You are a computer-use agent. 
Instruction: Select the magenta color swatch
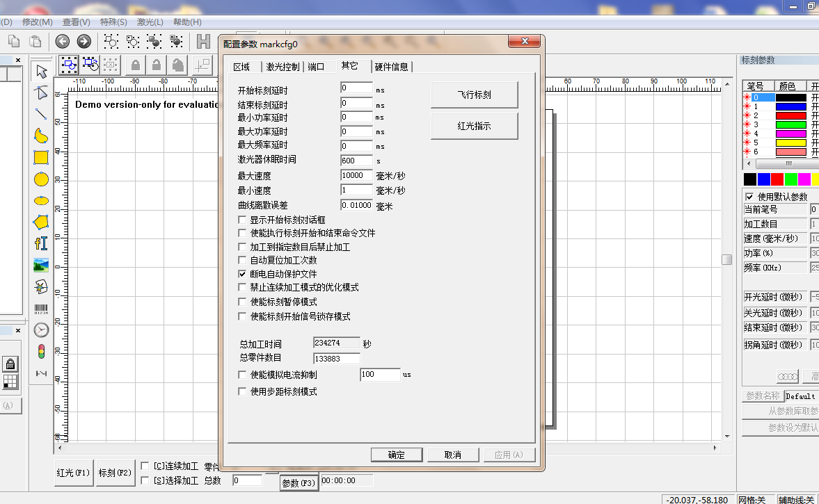(804, 179)
